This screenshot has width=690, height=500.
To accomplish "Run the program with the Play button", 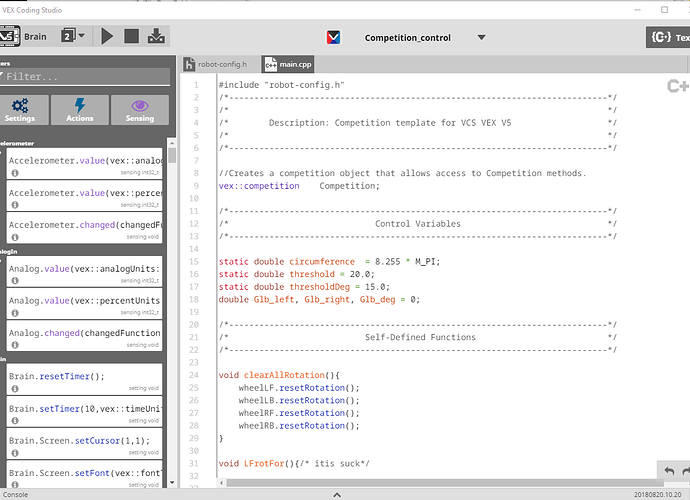I will click(106, 37).
